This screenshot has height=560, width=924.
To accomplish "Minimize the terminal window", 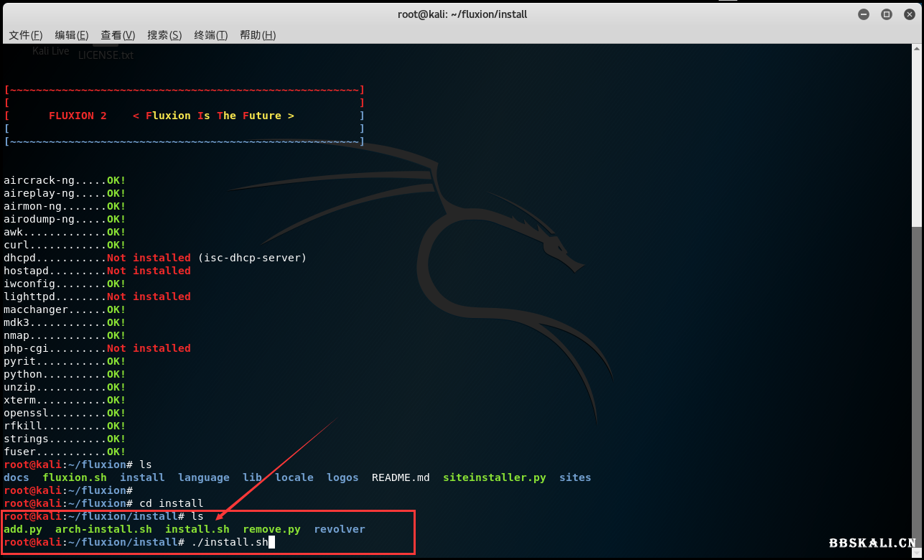I will tap(864, 14).
